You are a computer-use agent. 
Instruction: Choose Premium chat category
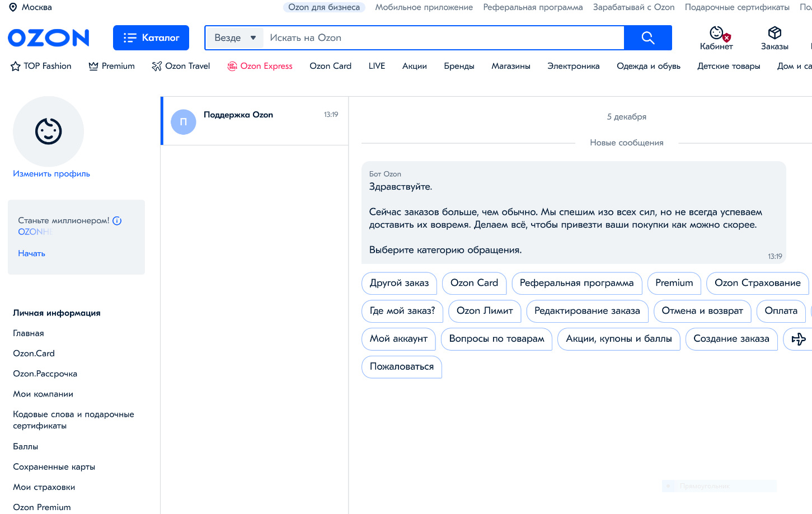[x=674, y=283]
